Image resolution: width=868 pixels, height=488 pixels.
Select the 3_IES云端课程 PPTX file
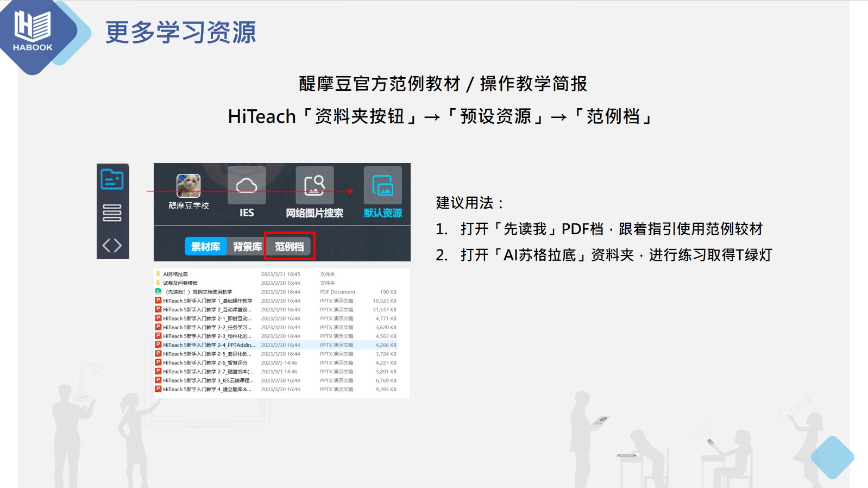coord(208,380)
